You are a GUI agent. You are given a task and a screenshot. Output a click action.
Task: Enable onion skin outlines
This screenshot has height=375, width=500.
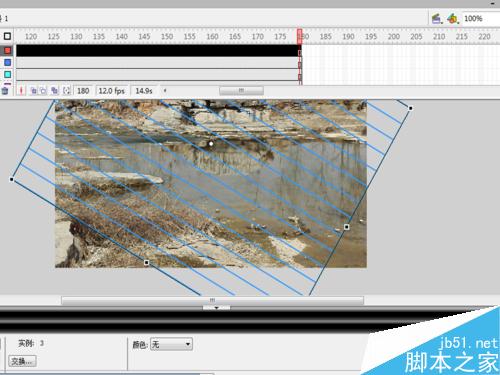click(43, 90)
